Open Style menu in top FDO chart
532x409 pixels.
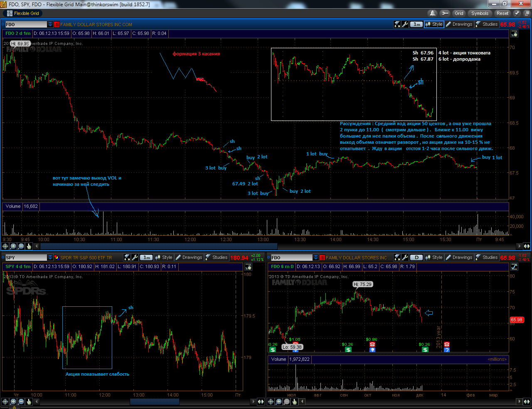point(434,25)
